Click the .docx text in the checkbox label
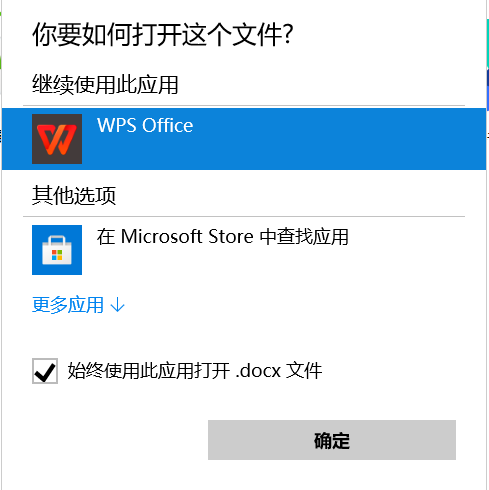 click(x=258, y=371)
